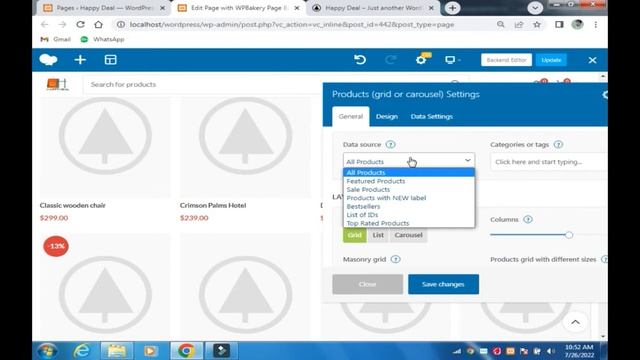Choose Sale Products option
The image size is (640, 360).
[x=409, y=189]
